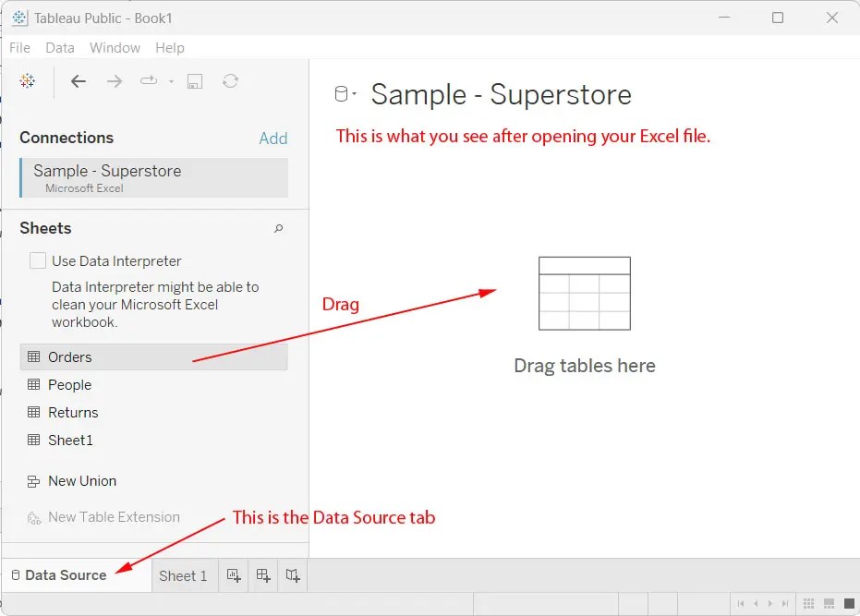The height and width of the screenshot is (616, 860).
Task: Maximize the Tableau Public window
Action: [778, 18]
